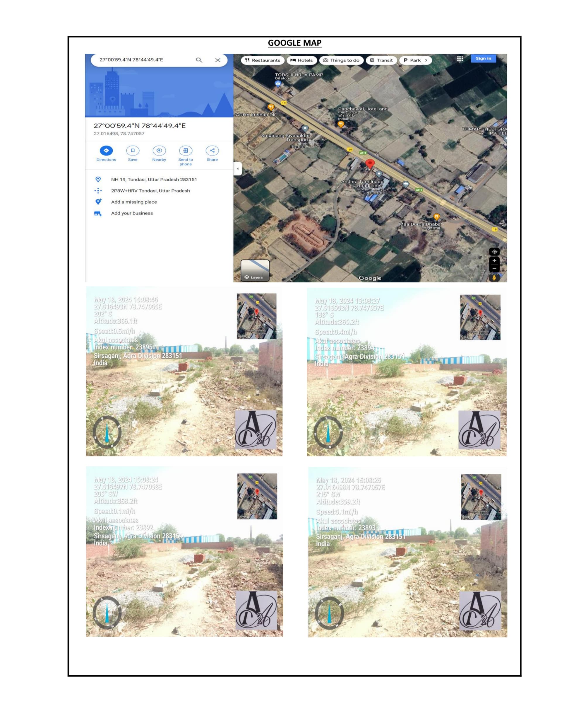The width and height of the screenshot is (562, 728).
Task: Click the Maa Durga Dhaba restaurant pin
Action: pyautogui.click(x=436, y=217)
